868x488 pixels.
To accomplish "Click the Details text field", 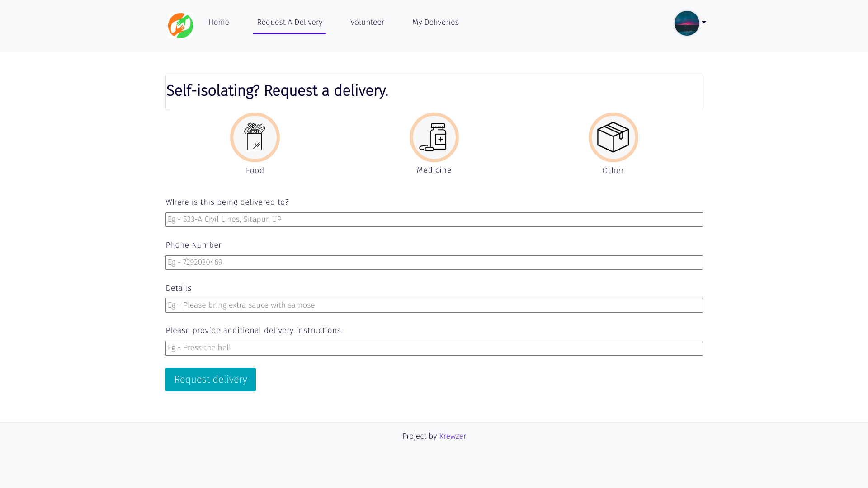I will click(x=434, y=305).
